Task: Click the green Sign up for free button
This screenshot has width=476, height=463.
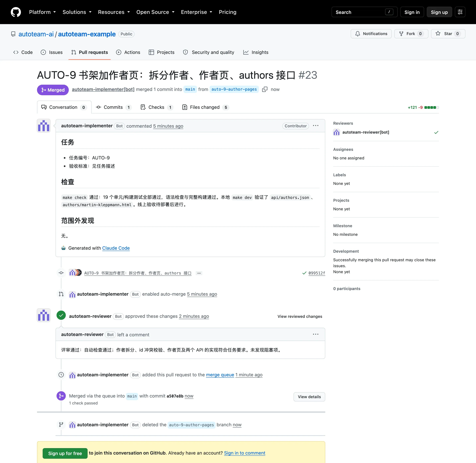Action: pos(65,453)
